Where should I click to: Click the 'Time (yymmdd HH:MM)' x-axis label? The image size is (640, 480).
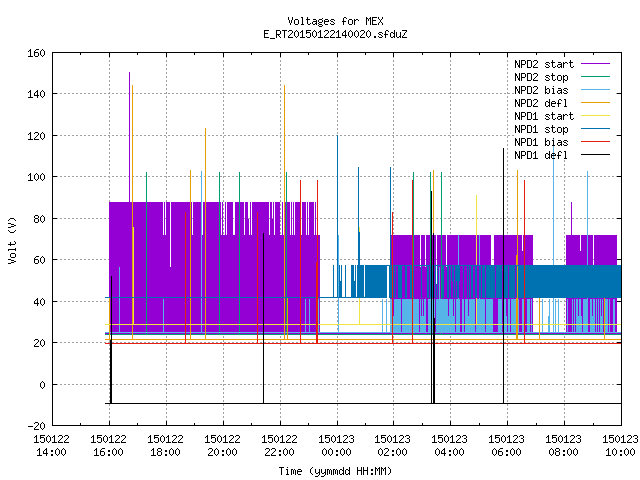tap(335, 471)
